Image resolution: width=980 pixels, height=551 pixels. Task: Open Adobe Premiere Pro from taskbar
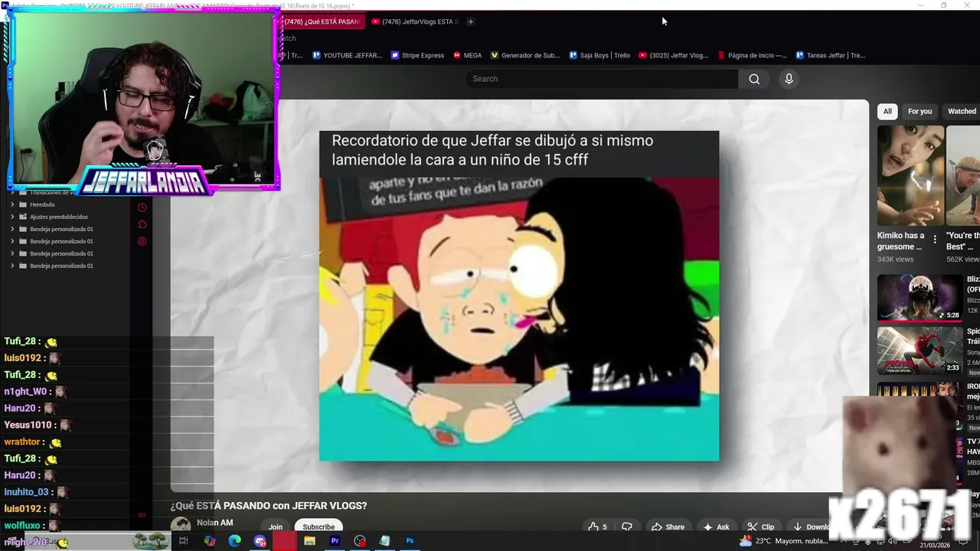[335, 541]
